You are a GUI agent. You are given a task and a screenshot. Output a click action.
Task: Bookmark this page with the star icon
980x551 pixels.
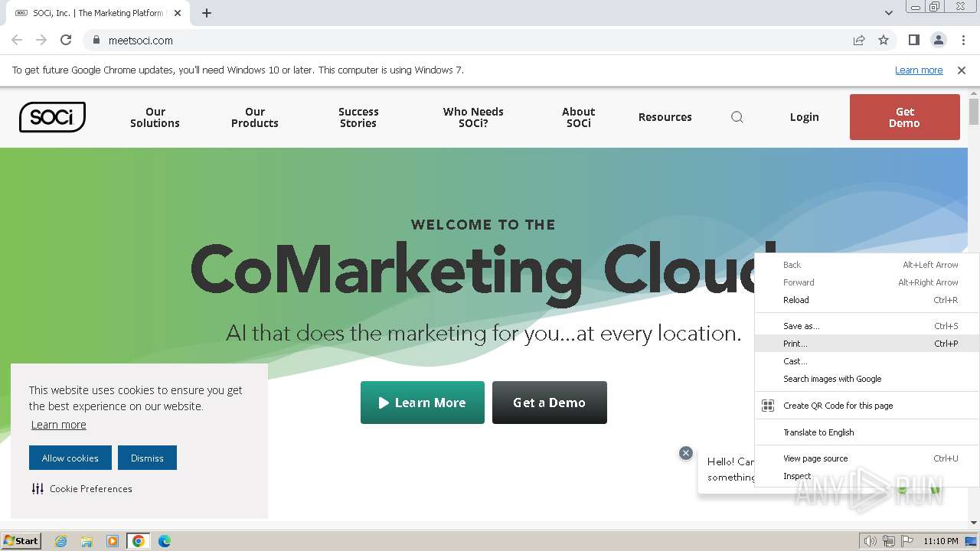tap(884, 41)
